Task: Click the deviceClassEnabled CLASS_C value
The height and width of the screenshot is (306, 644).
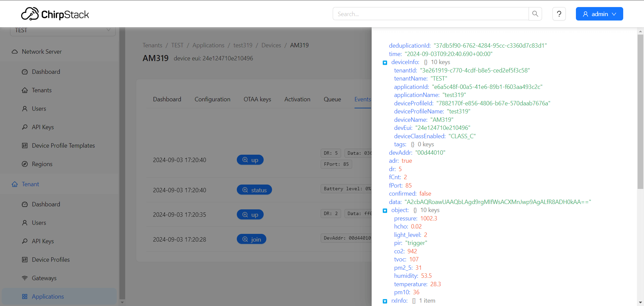Action: point(462,136)
